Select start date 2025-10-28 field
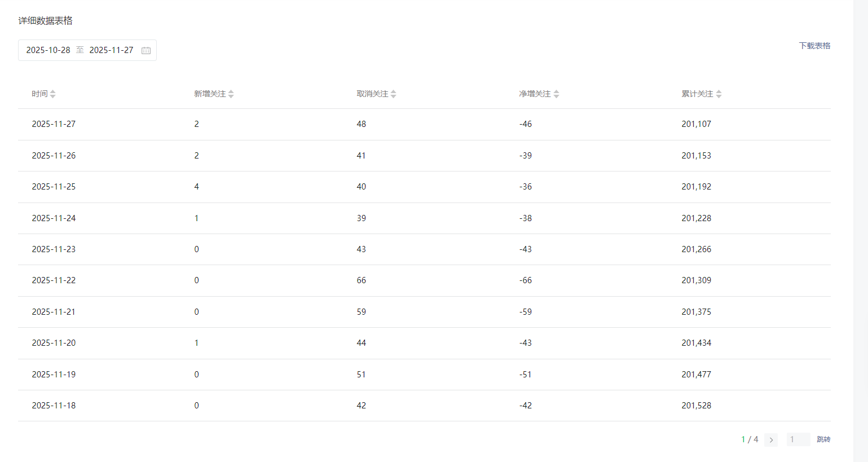This screenshot has width=868, height=462. (x=49, y=50)
